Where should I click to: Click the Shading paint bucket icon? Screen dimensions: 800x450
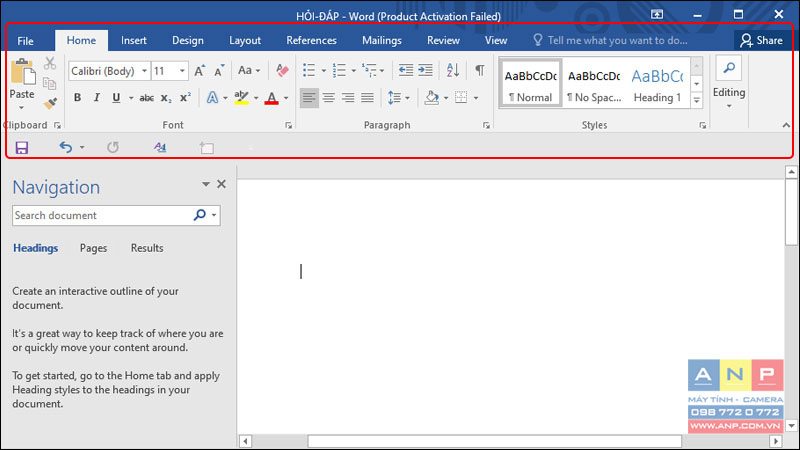click(432, 97)
